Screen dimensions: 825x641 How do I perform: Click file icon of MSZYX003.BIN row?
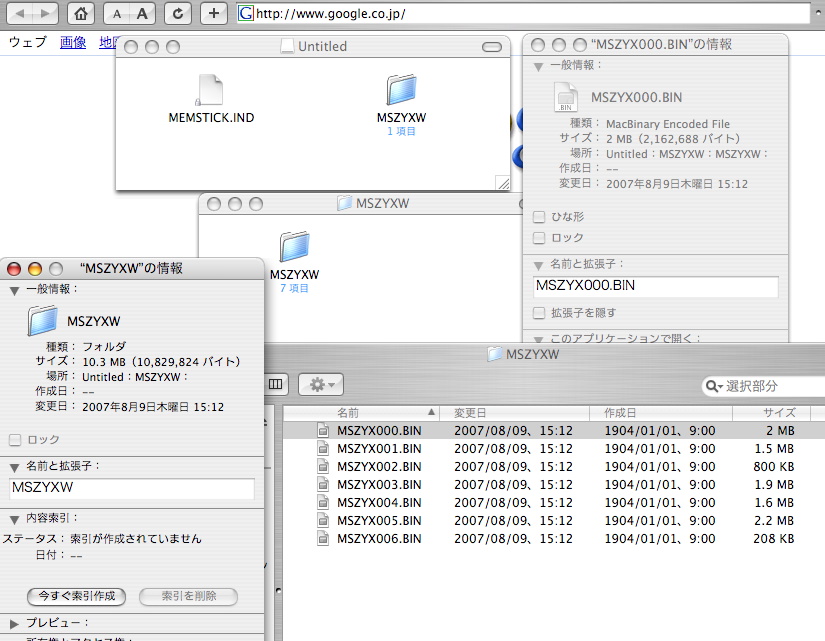[x=323, y=484]
